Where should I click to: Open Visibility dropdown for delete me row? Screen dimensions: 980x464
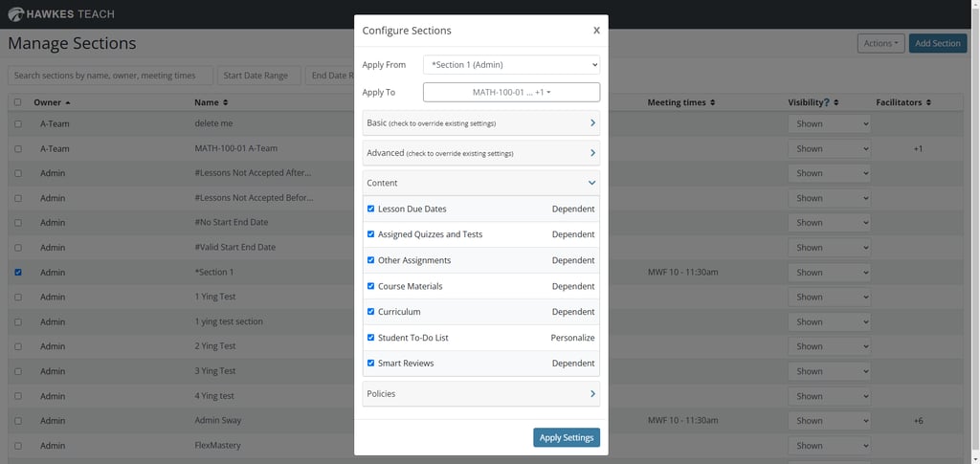[829, 123]
